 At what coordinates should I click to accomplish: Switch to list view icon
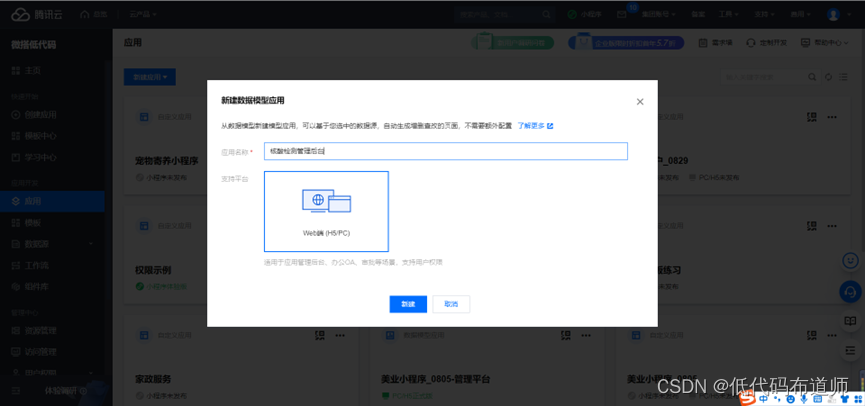[841, 77]
